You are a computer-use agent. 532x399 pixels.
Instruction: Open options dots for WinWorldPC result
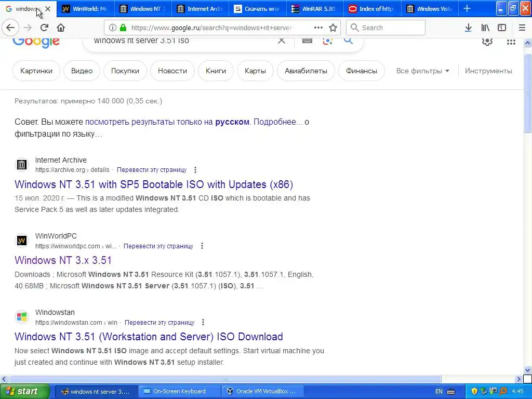(202, 246)
